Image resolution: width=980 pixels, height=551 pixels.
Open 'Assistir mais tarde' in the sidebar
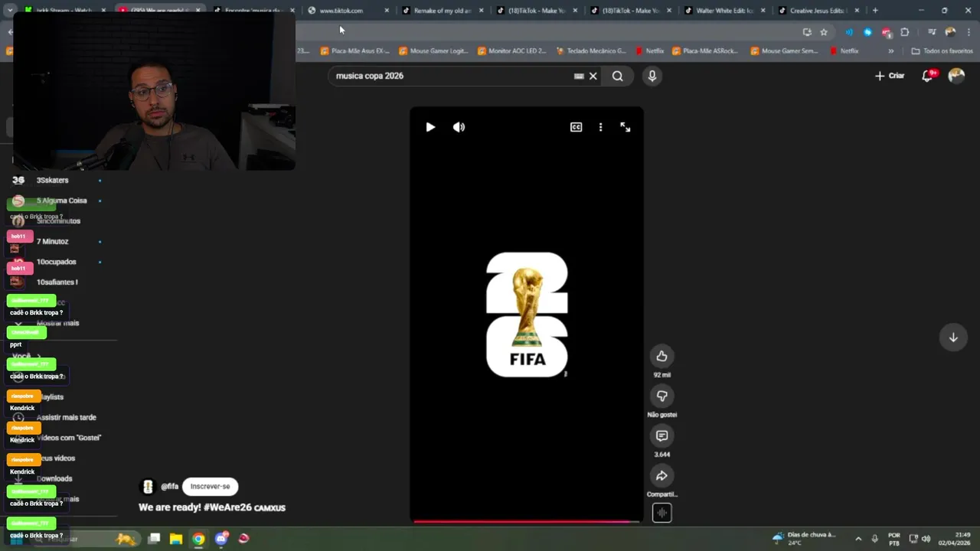coord(66,418)
